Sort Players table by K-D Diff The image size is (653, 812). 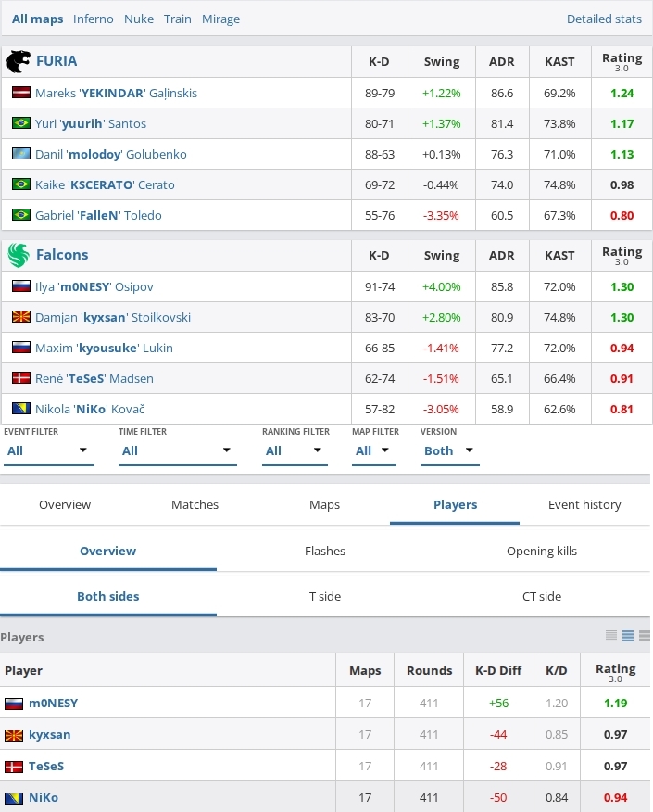point(498,670)
